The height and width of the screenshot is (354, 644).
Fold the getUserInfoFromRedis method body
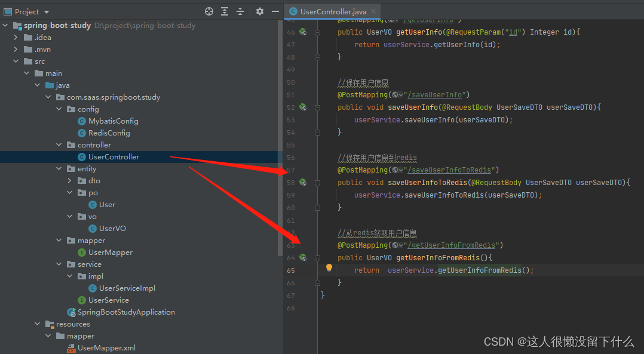317,257
